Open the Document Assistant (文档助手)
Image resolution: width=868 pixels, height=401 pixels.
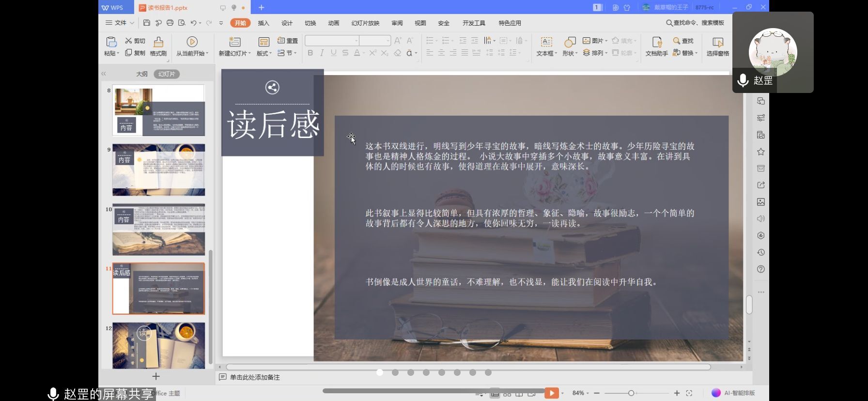pyautogui.click(x=656, y=42)
